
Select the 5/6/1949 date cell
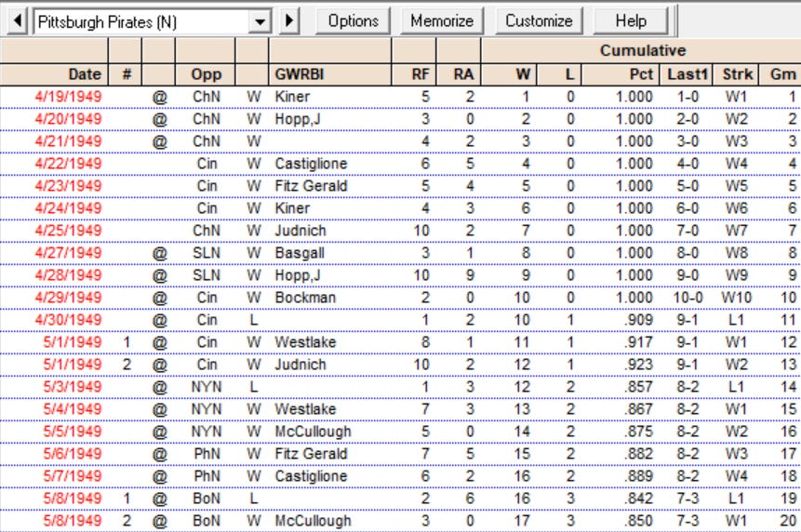(72, 453)
